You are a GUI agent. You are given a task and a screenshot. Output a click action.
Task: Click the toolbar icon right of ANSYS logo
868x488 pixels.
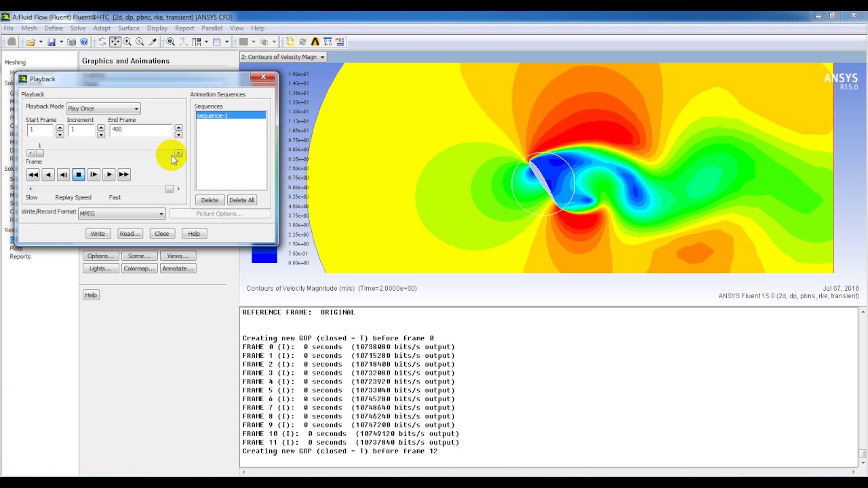pyautogui.click(x=328, y=42)
